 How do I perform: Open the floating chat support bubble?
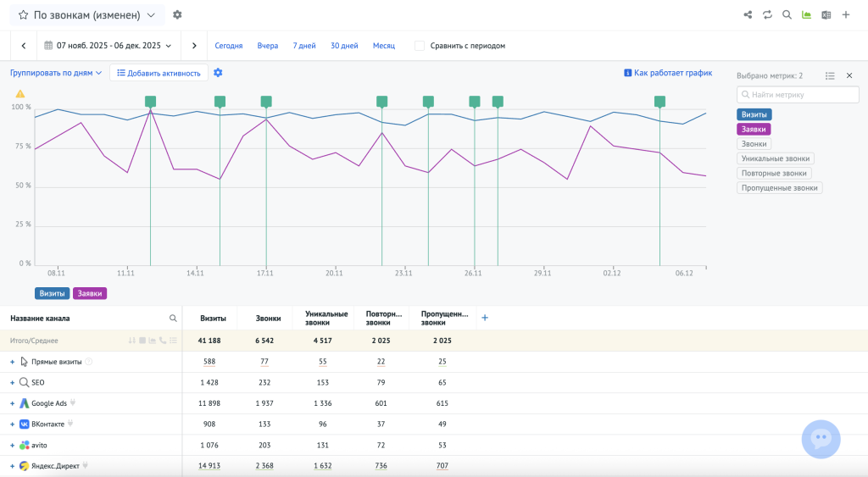click(x=821, y=439)
